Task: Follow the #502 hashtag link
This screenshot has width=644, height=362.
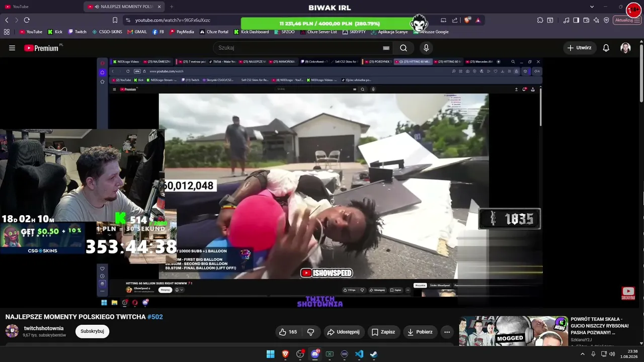Action: 155,317
